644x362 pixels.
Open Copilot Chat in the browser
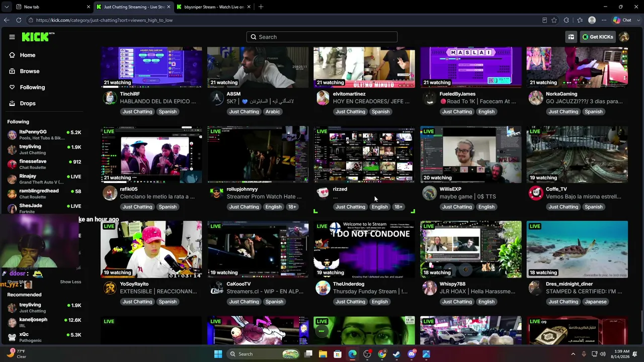pos(622,20)
